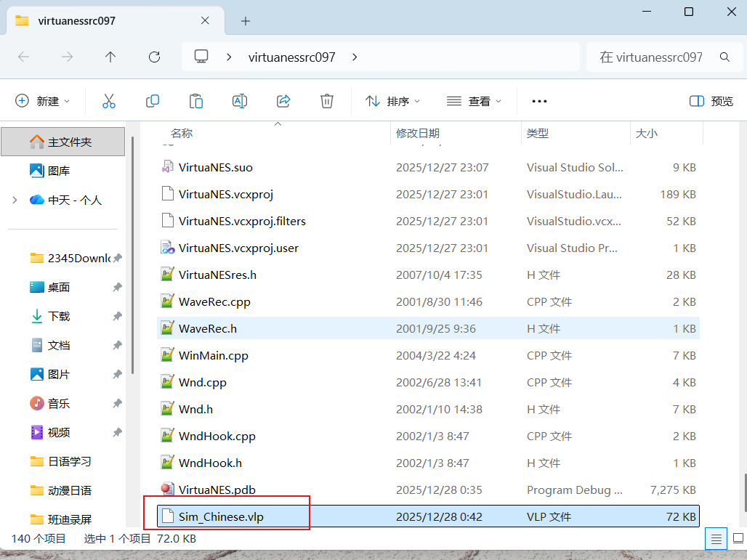Viewport: 747px width, 560px height.
Task: Expand the chevron after the PC icon
Action: click(x=229, y=57)
